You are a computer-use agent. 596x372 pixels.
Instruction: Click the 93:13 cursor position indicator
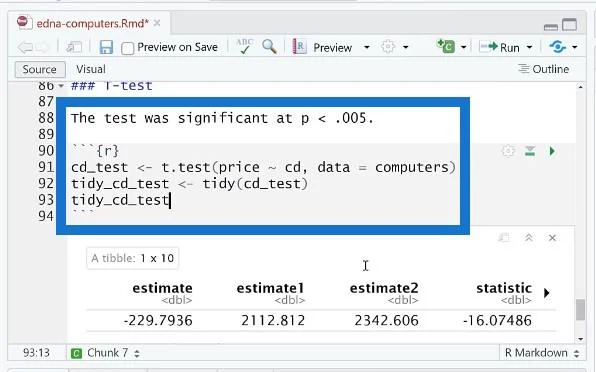point(36,353)
